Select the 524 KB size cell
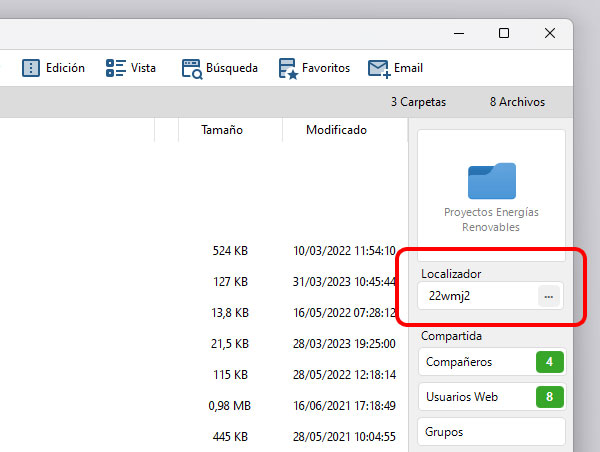The width and height of the screenshot is (600, 452). (230, 251)
